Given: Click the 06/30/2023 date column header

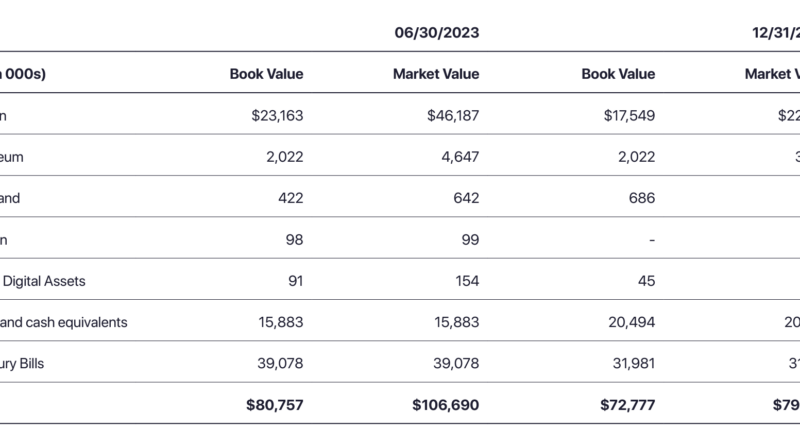Looking at the screenshot, I should [436, 32].
